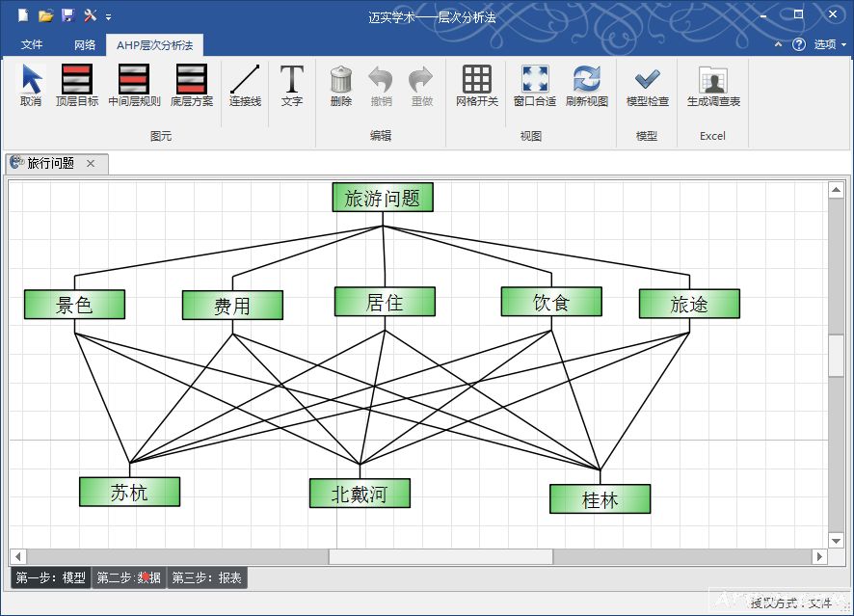Select the 中间层规则 (middle criteria) node tool

[x=134, y=85]
